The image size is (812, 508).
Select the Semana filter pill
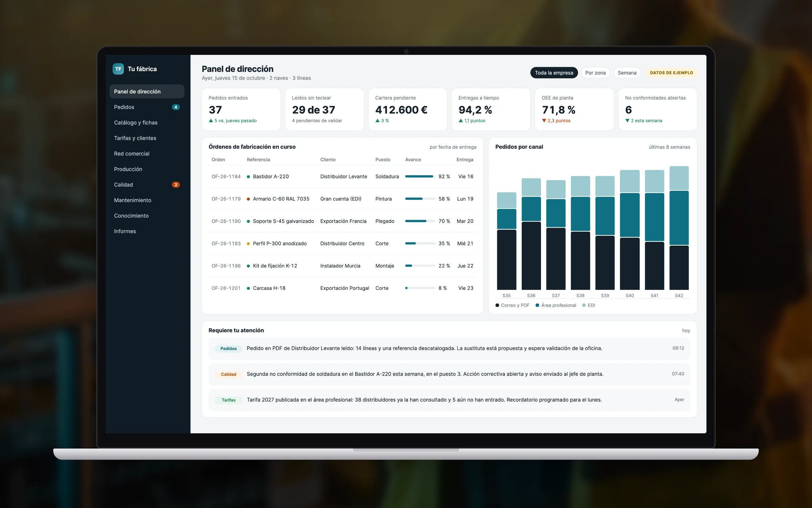627,73
